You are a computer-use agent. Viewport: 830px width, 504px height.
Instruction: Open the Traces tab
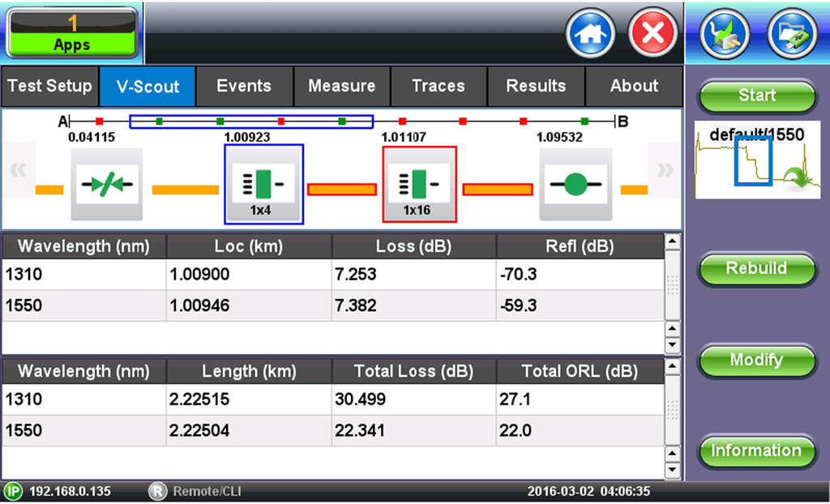(439, 87)
